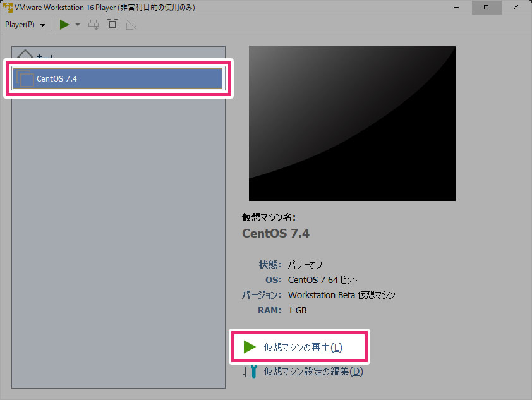Expand the arrow next to Player(P)
This screenshot has height=400, width=532.
pos(42,25)
